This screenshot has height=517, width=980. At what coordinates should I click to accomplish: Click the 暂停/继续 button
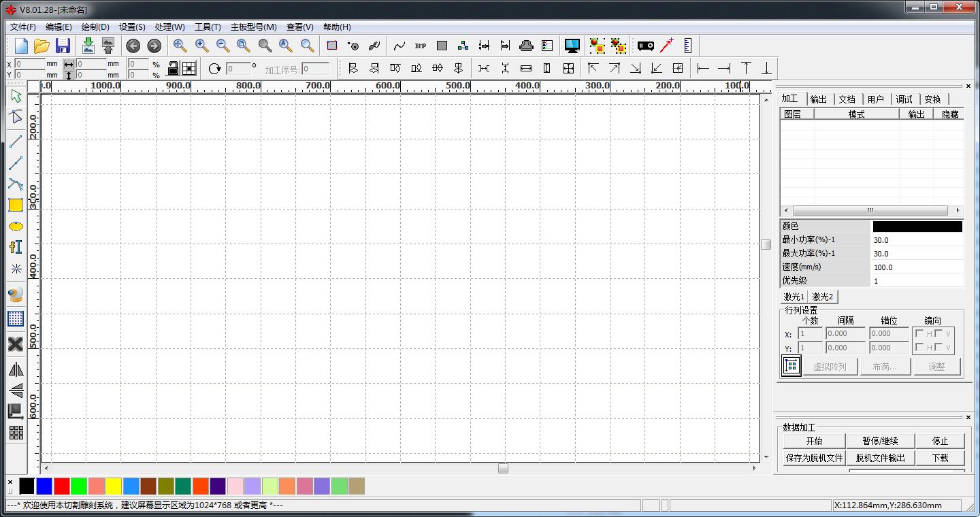point(881,441)
